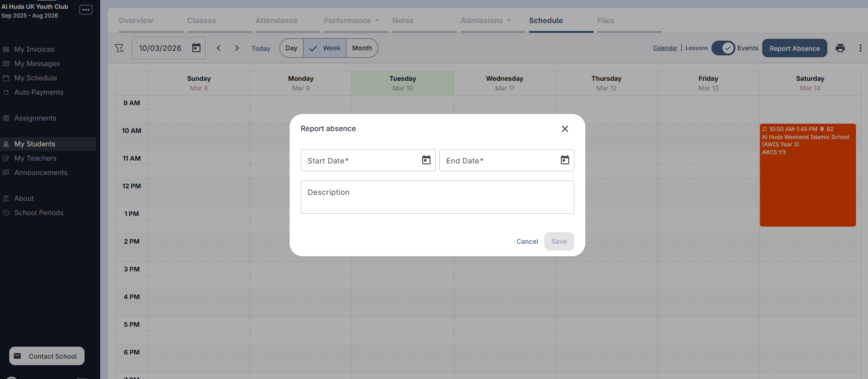Switch to the Attendance tab
Screen dimensions: 868x379
tap(276, 21)
